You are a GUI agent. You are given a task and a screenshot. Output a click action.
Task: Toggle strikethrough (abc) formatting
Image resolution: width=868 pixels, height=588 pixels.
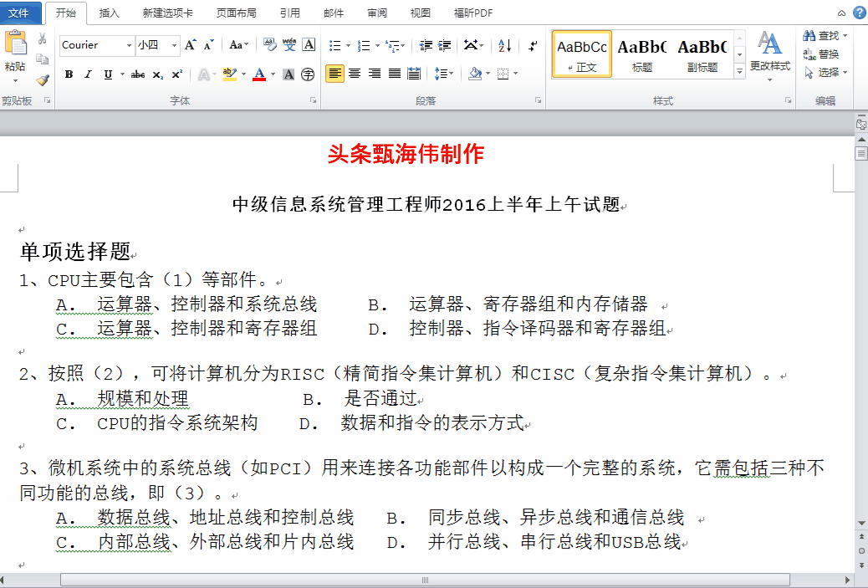[x=138, y=74]
